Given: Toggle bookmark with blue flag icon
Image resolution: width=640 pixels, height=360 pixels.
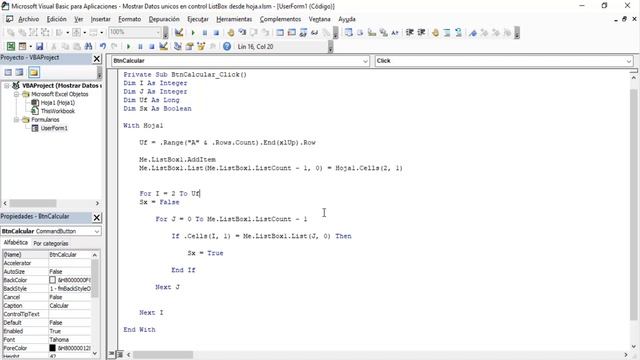Looking at the screenshot, I should [x=473, y=33].
